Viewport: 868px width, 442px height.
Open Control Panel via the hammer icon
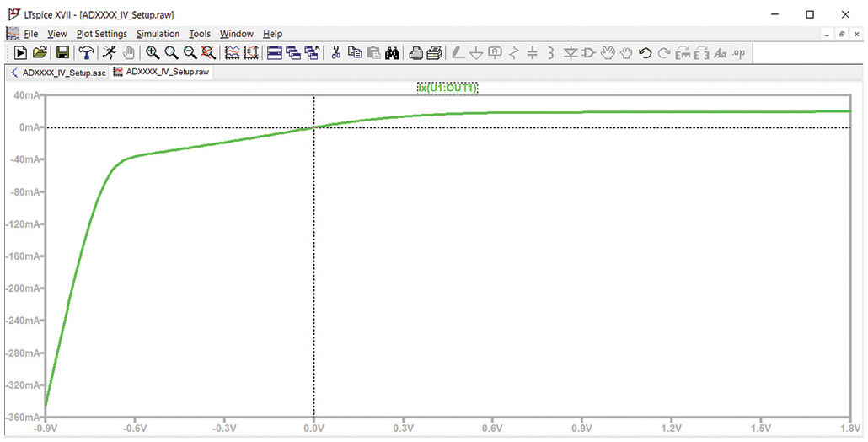tap(86, 53)
